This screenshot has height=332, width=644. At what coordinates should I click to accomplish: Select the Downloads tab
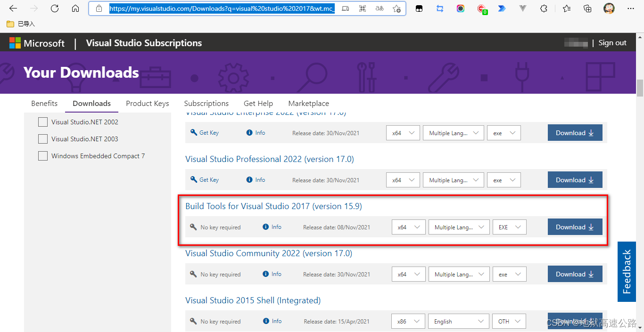point(91,104)
